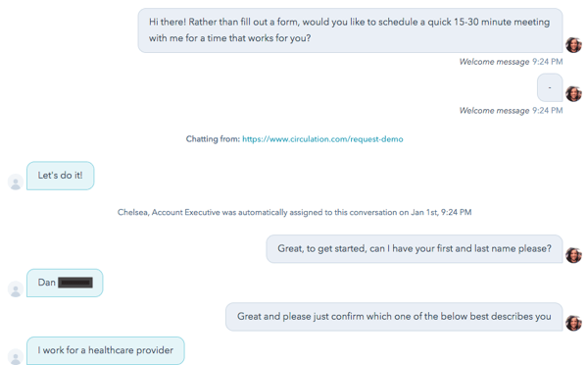The image size is (588, 365).
Task: Click the first 'Welcome message 9:24 PM' timestamp
Action: pyautogui.click(x=511, y=62)
